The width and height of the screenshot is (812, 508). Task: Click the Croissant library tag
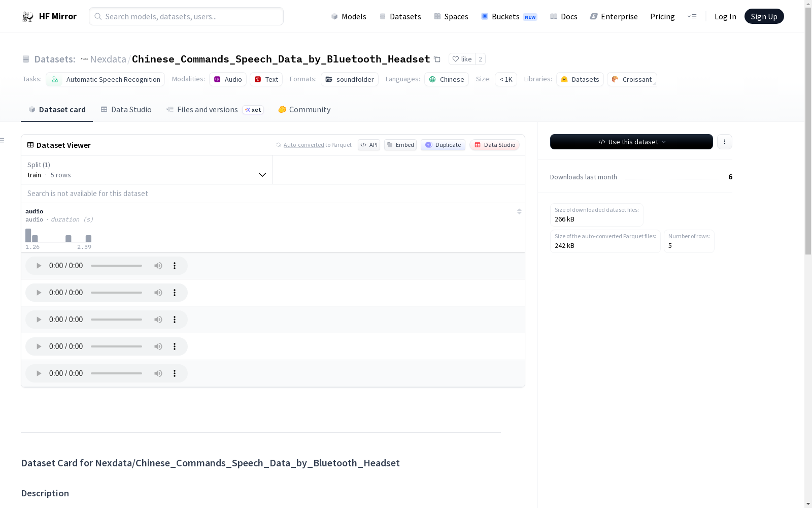[632, 79]
